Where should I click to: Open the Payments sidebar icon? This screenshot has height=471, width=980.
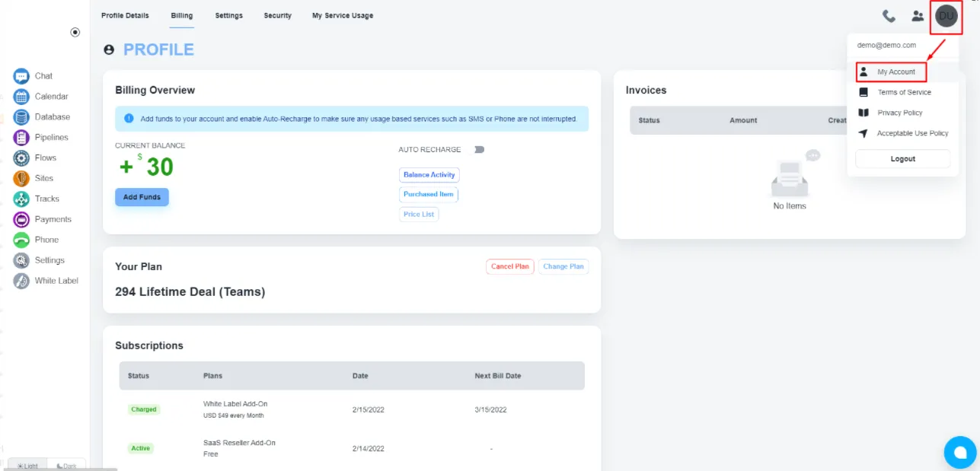pos(21,219)
